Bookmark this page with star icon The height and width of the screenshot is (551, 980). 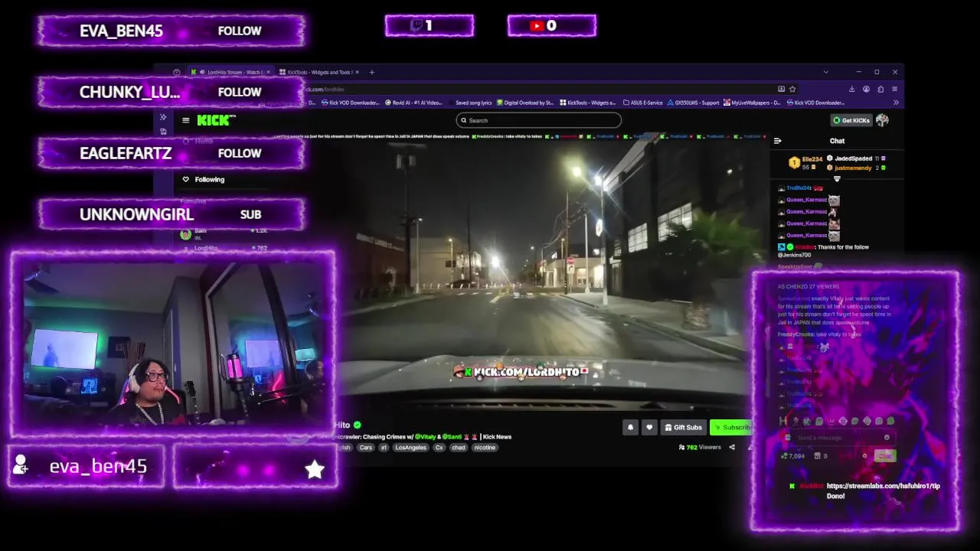tap(792, 89)
